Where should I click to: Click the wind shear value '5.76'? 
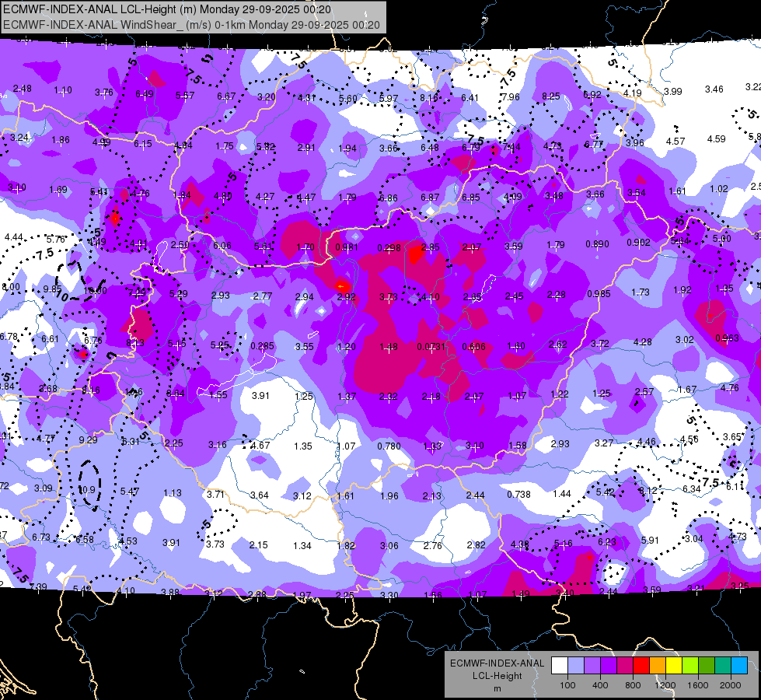[x=56, y=240]
